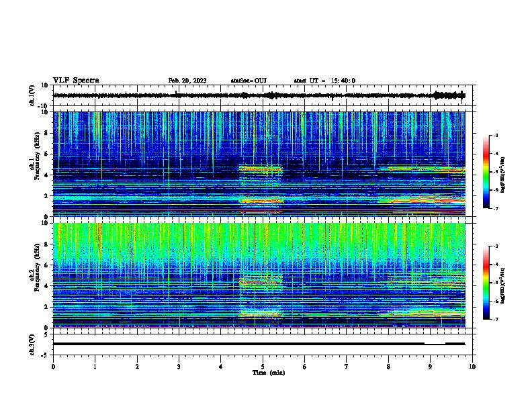The height and width of the screenshot is (411, 532).
Task: Click the "4" kHz tick on ch.1 spectrogram
Action: (46, 175)
